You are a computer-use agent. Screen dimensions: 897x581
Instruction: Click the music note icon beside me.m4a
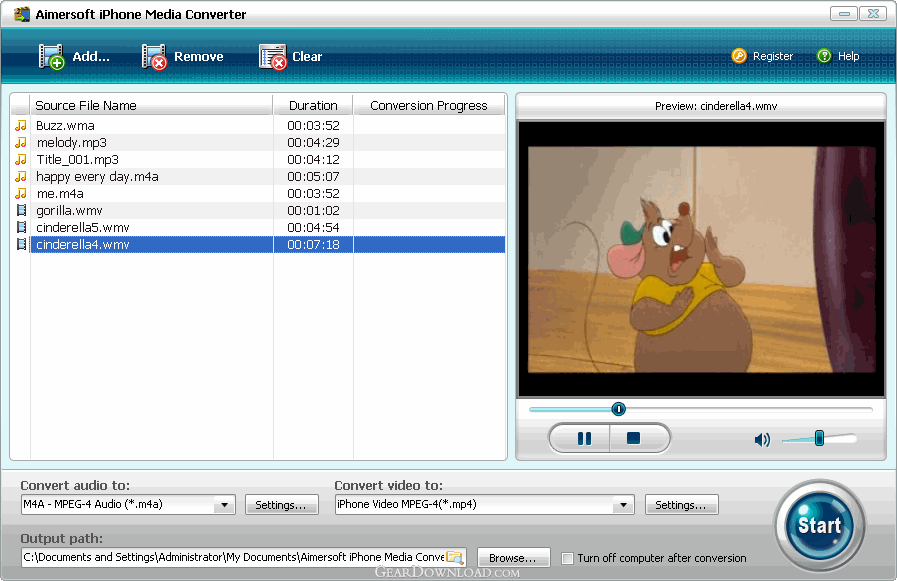21,193
